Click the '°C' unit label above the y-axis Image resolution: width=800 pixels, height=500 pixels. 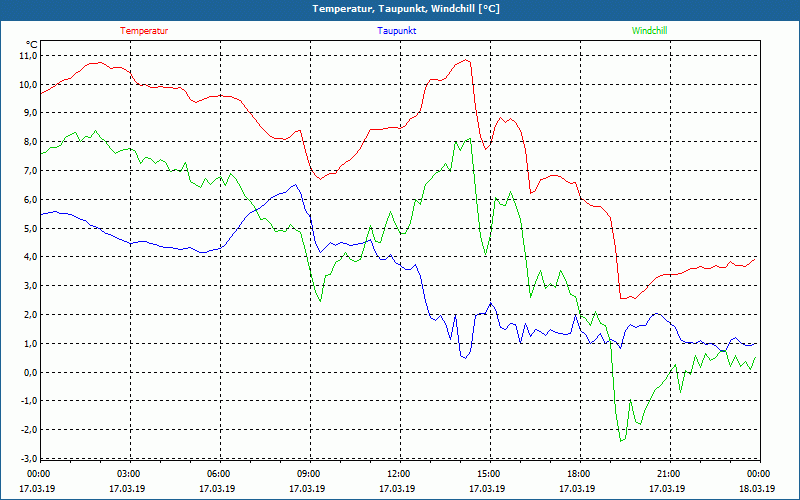(x=32, y=44)
